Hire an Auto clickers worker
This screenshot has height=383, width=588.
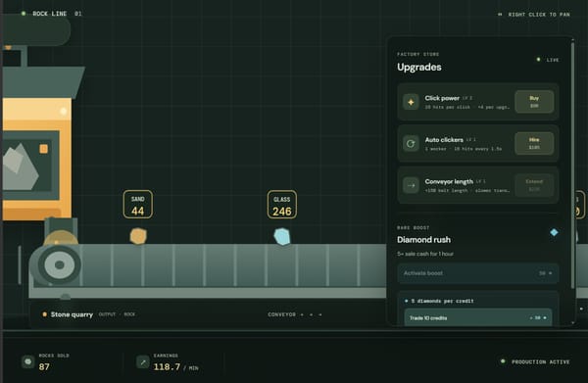[x=534, y=143]
